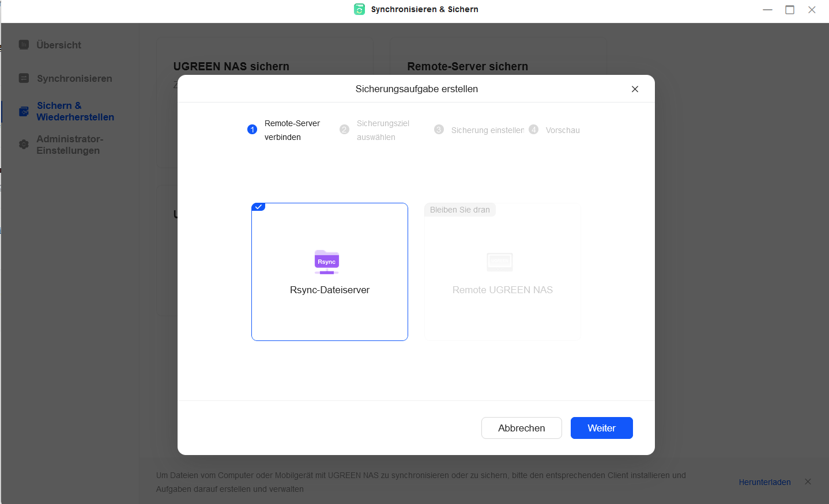Dismiss the bottom client download banner
The height and width of the screenshot is (504, 829).
808,482
